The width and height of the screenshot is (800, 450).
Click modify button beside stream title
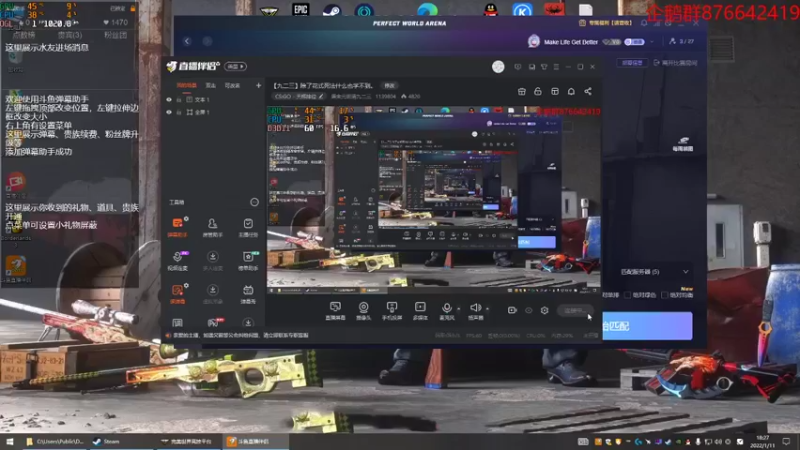click(x=389, y=86)
